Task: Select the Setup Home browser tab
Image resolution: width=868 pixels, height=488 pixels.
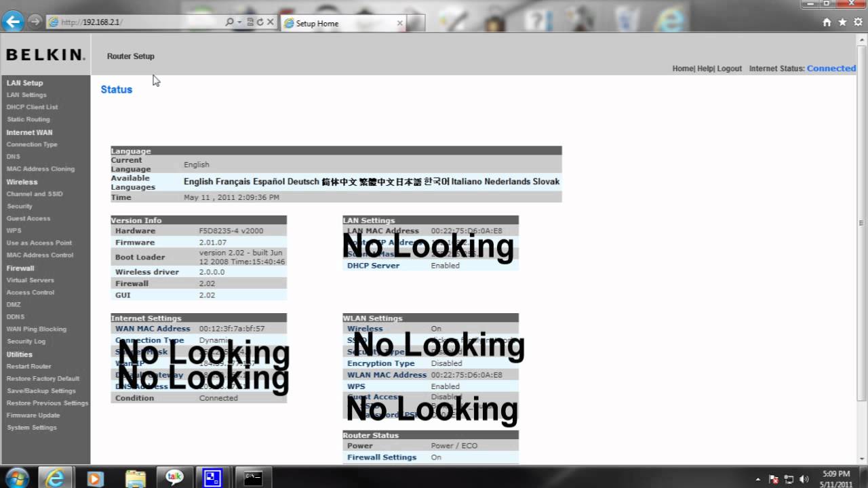Action: coord(339,23)
